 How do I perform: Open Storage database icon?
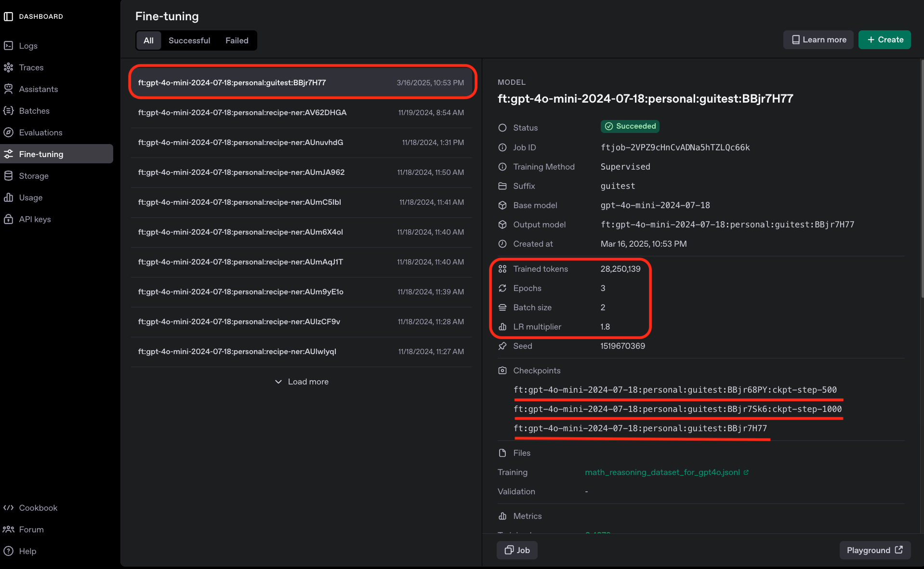tap(8, 176)
